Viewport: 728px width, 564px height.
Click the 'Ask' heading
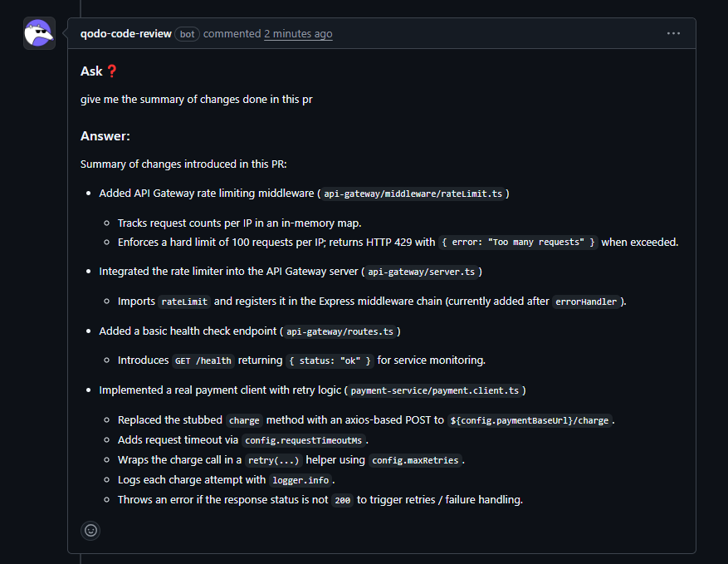click(x=91, y=71)
